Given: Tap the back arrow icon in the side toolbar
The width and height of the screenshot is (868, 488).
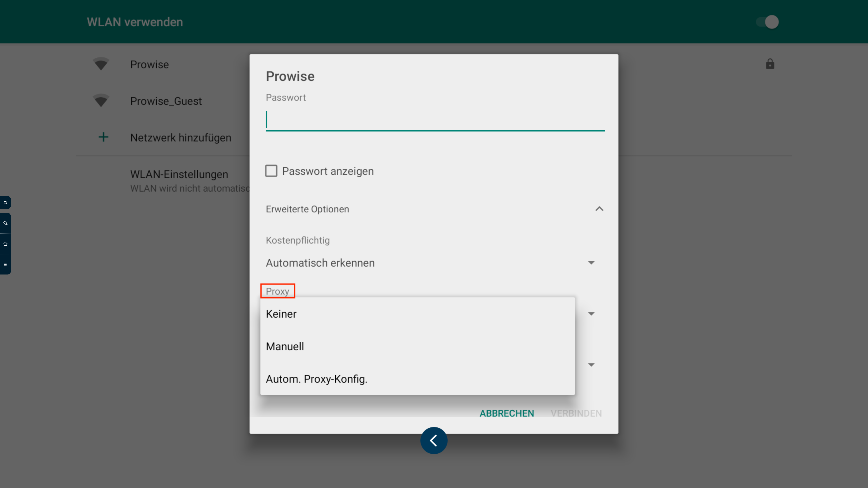Looking at the screenshot, I should point(5,202).
